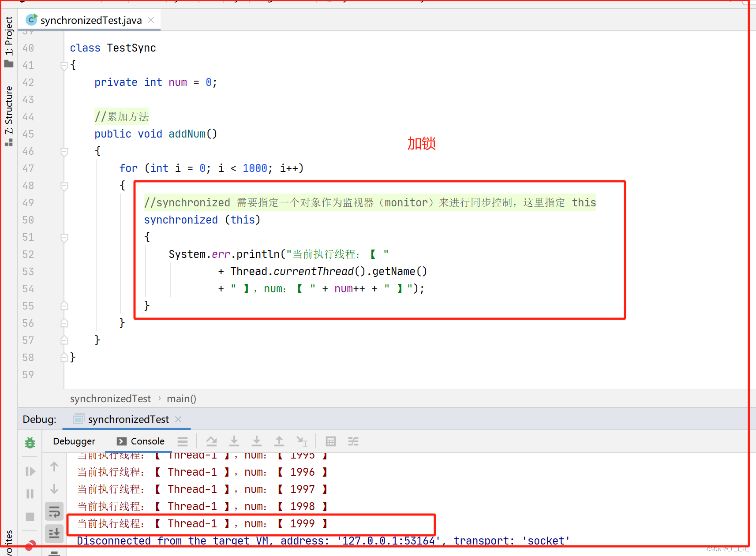Click the for loop header on line 47
Screen dimensions: 756x556
pos(211,168)
